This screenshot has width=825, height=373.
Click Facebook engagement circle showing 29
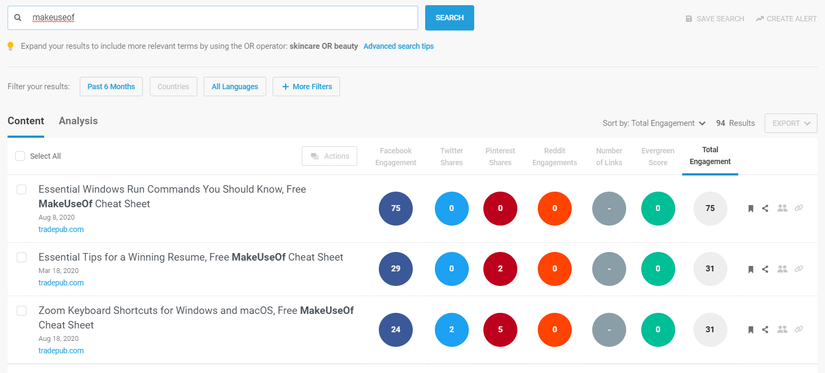coord(396,269)
